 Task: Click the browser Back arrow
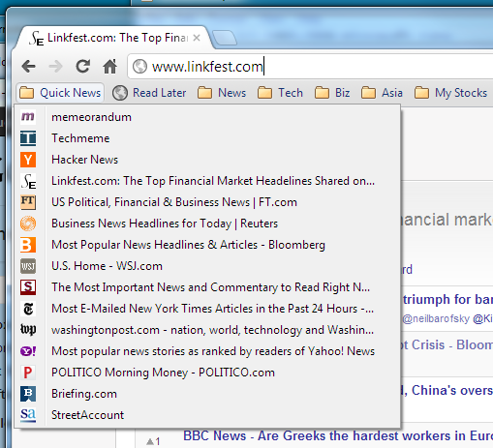(x=28, y=67)
